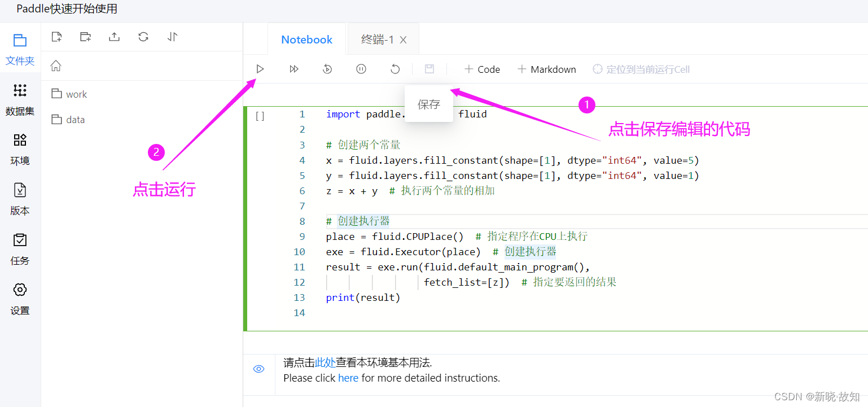Click the 此处 link for basic usage
The image size is (868, 407).
(x=326, y=362)
